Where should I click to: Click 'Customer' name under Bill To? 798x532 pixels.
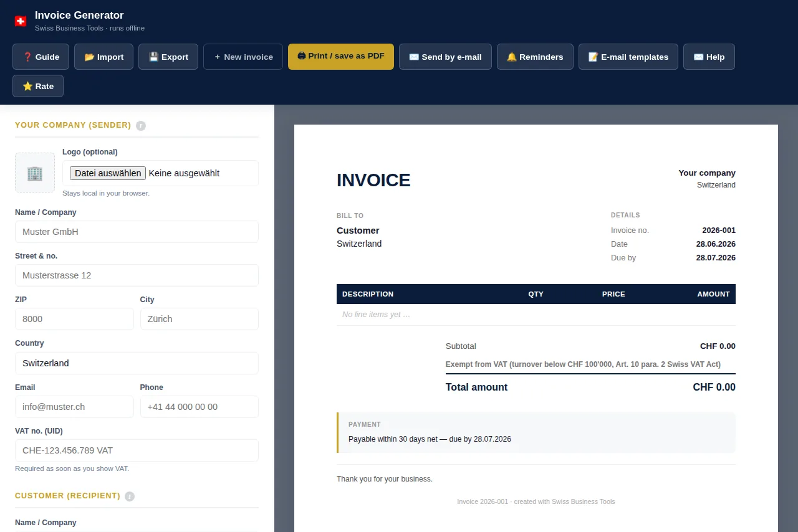pyautogui.click(x=358, y=230)
